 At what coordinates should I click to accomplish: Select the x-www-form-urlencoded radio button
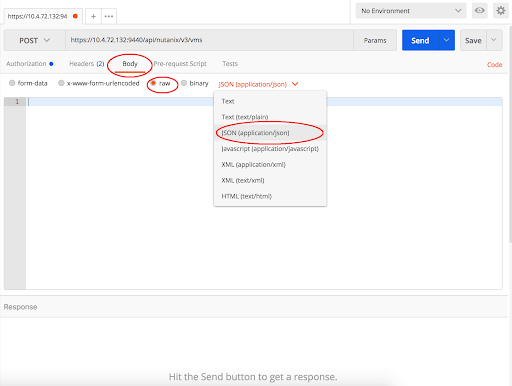coord(61,83)
